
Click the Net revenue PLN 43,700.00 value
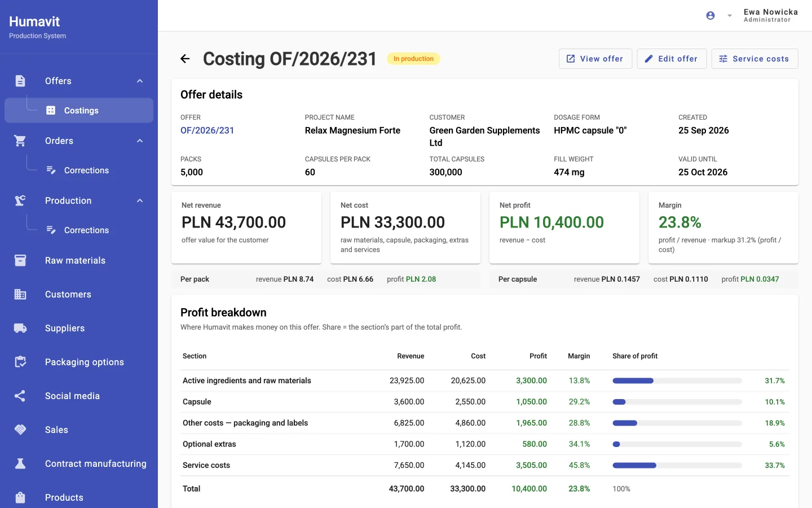point(233,222)
